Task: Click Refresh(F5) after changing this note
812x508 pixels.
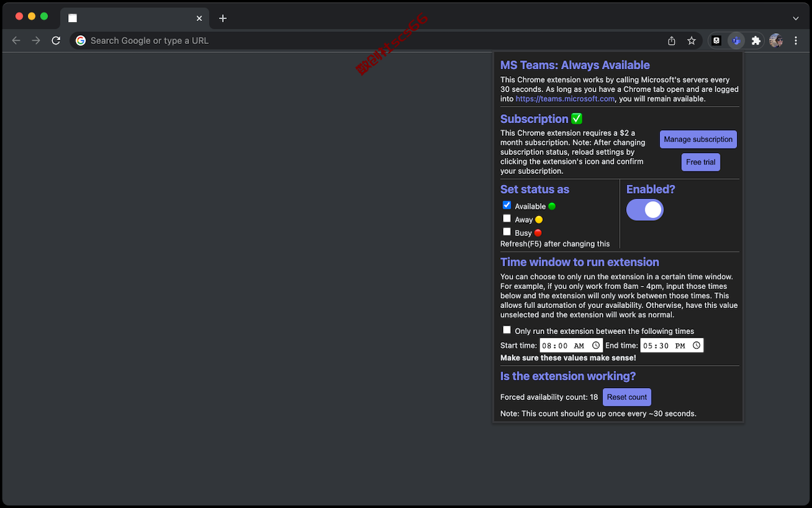Action: 555,244
